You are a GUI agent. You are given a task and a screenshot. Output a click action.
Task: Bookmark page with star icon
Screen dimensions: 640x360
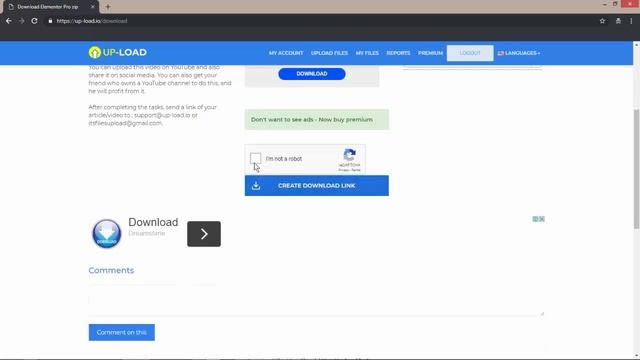[x=602, y=21]
